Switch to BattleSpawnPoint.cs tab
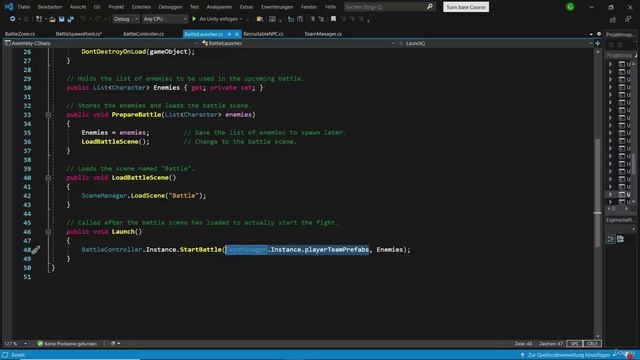This screenshot has width=640, height=360. point(79,34)
